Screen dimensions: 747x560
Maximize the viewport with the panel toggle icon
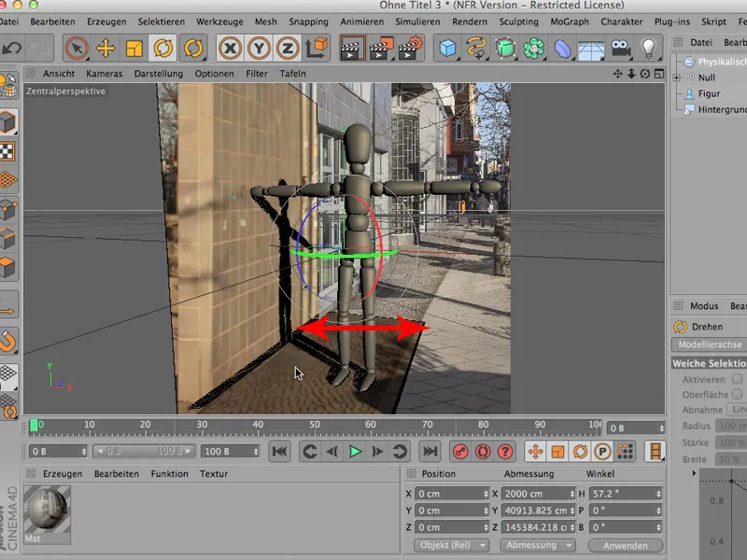pos(659,74)
